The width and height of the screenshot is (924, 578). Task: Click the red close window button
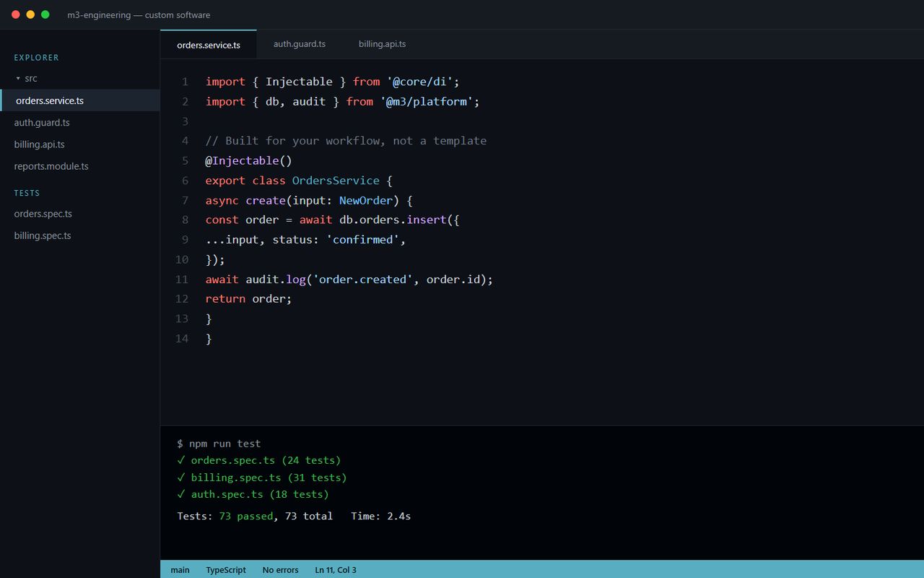[16, 14]
